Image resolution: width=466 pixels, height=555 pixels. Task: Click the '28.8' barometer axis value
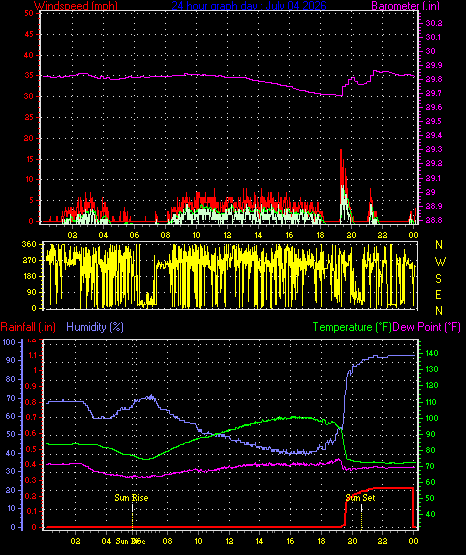[x=434, y=220]
